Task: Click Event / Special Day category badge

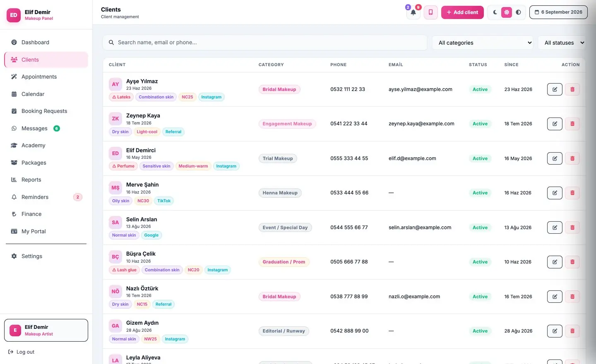Action: coord(285,227)
